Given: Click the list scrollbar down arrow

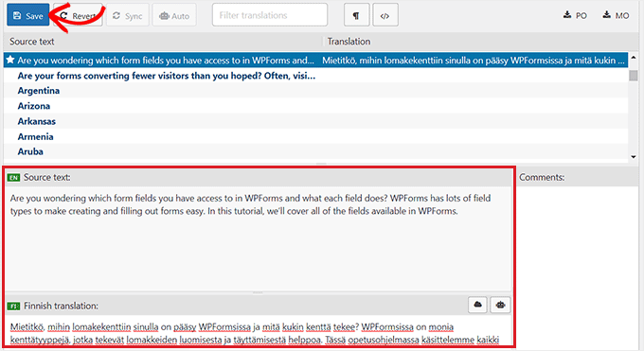Looking at the screenshot, I should (x=634, y=156).
